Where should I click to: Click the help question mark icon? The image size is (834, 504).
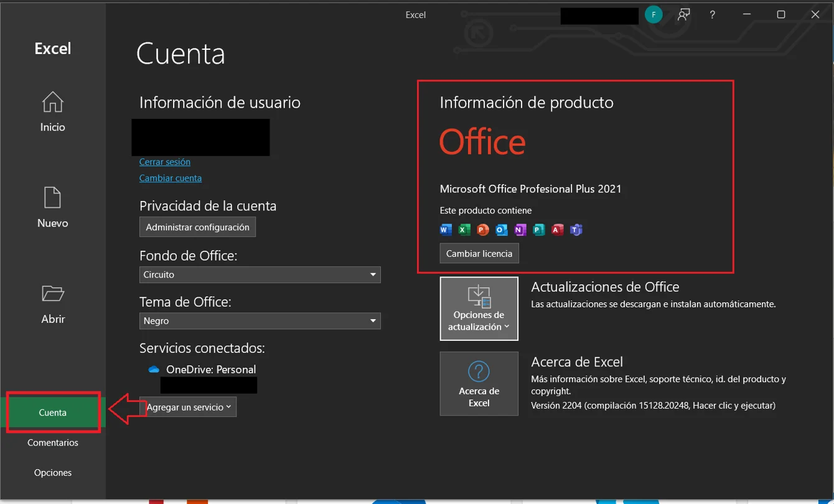(x=713, y=15)
